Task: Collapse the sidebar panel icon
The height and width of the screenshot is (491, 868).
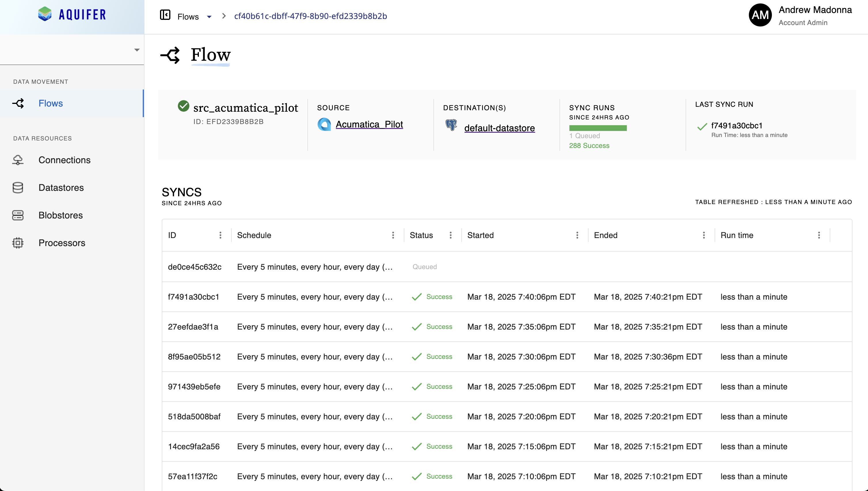Action: 165,15
